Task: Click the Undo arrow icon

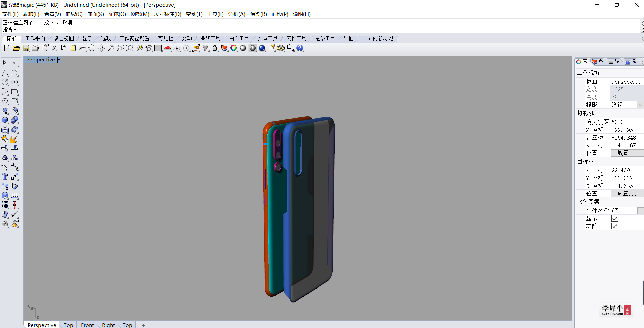Action: click(82, 48)
